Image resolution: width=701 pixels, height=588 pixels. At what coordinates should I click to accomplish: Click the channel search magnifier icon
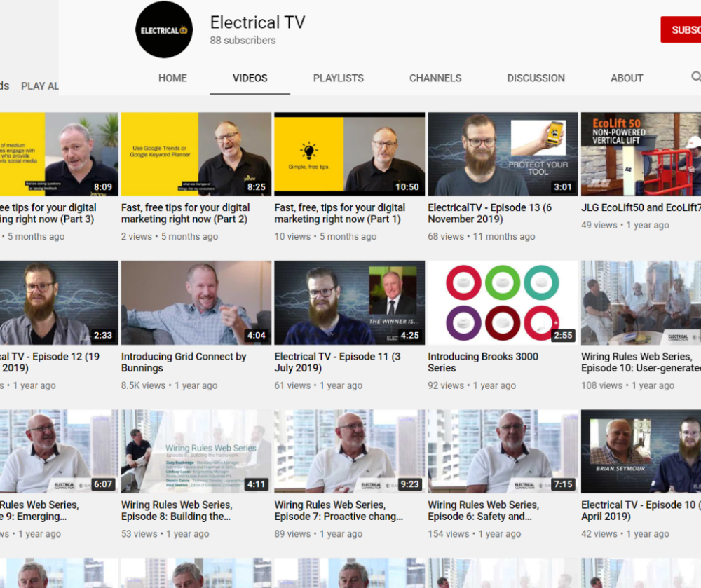coord(695,77)
